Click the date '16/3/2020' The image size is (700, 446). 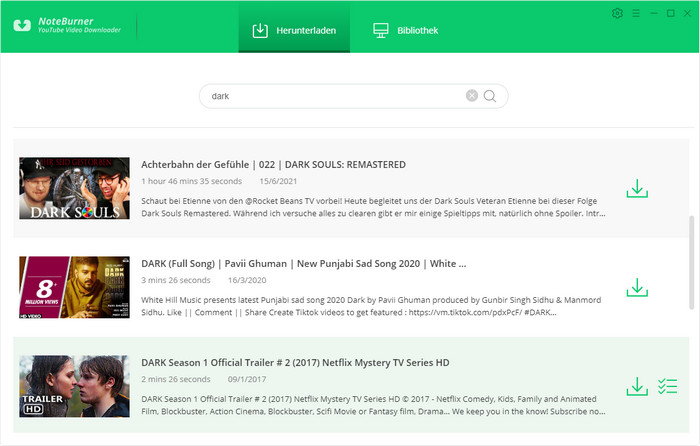[x=247, y=280]
